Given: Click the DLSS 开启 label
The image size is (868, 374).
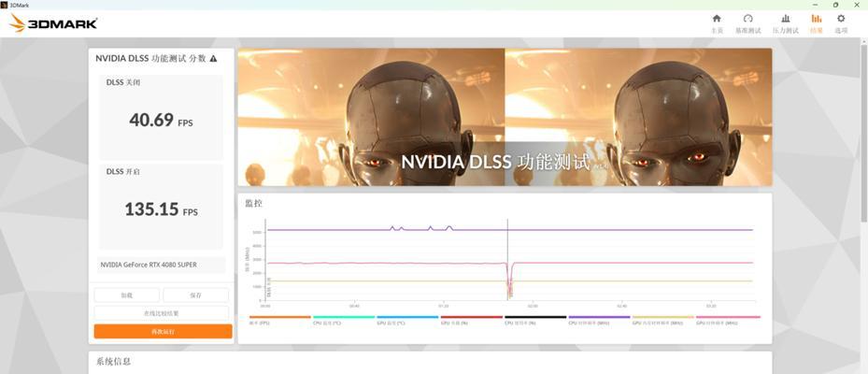Looking at the screenshot, I should (123, 172).
